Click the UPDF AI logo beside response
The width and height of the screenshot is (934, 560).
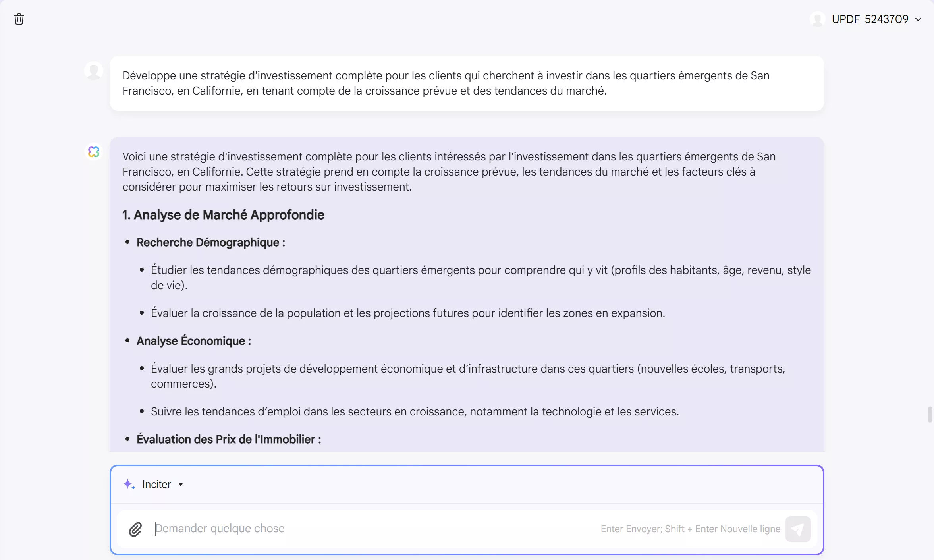coord(94,152)
